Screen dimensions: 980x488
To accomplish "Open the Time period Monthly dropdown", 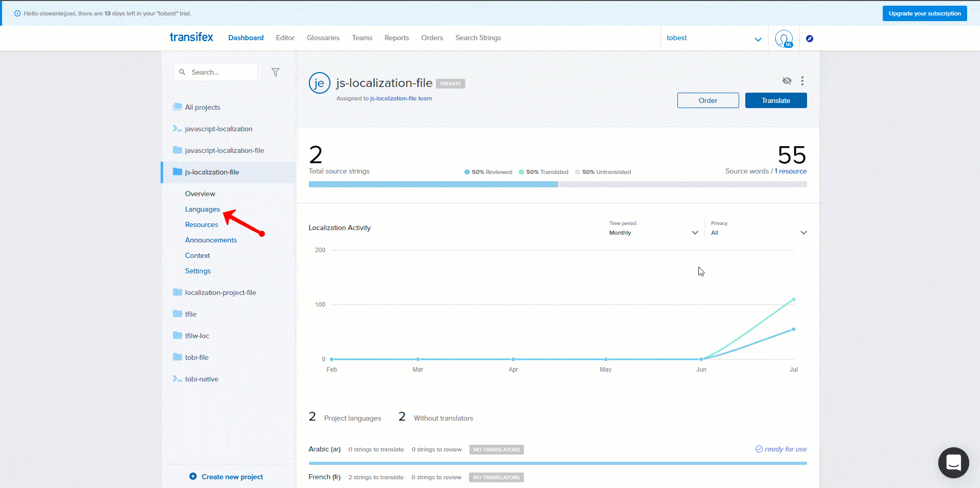I will (x=653, y=233).
